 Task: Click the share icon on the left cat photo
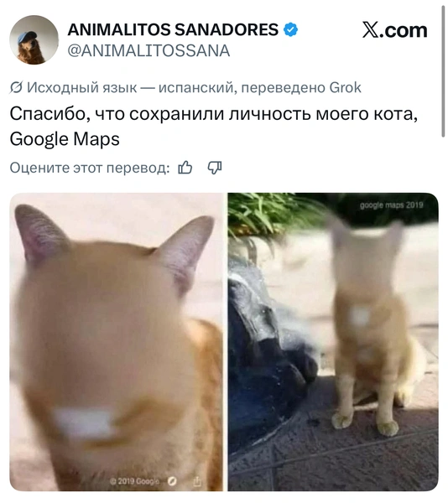click(x=198, y=481)
